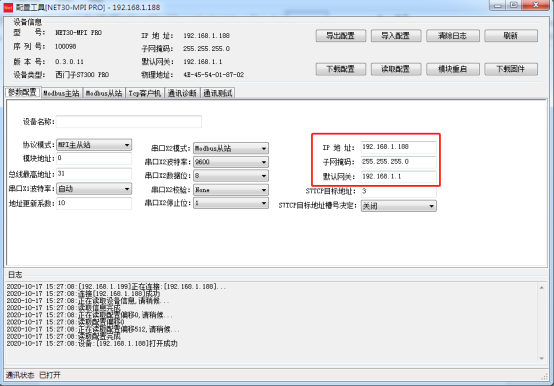554x386 pixels.
Task: Click the log line mentioning 偏移512
Action: pyautogui.click(x=93, y=329)
